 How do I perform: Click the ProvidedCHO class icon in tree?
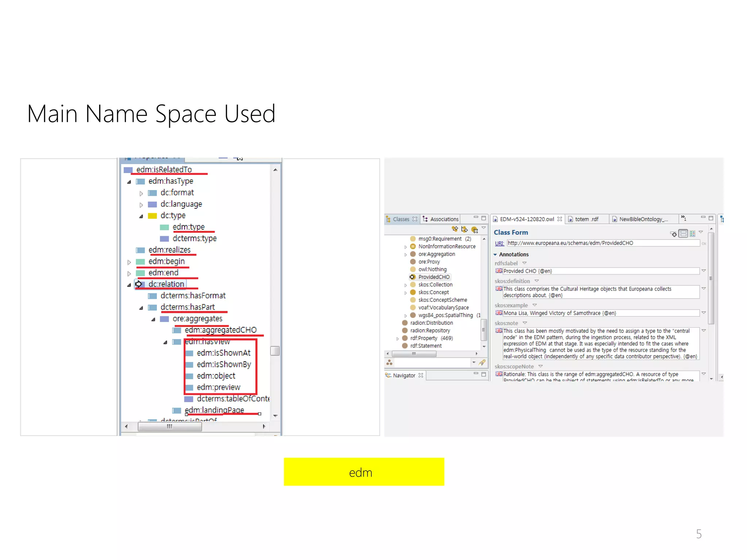click(x=413, y=277)
